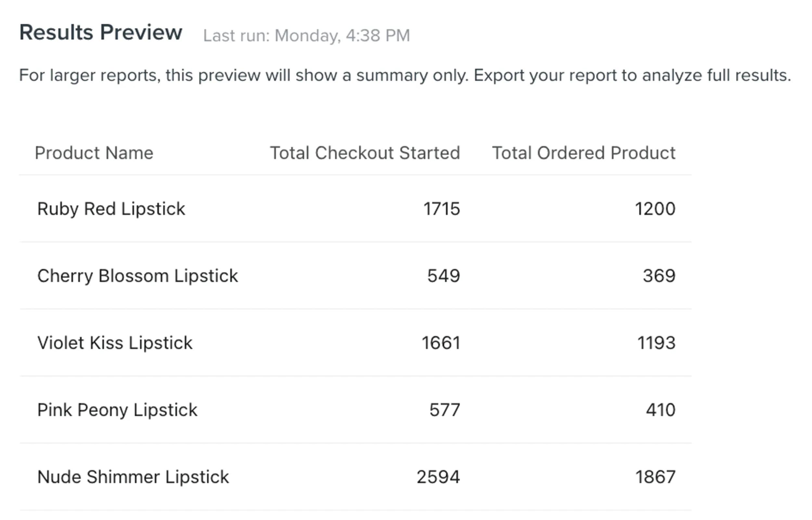Click the Total Ordered Product column header
Screen dimensions: 812x520
click(x=584, y=153)
